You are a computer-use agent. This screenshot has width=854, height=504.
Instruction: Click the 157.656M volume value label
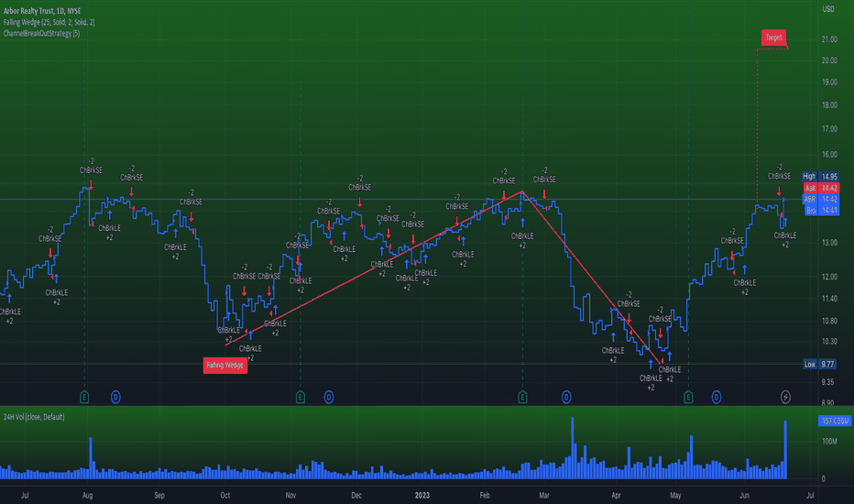(x=835, y=421)
